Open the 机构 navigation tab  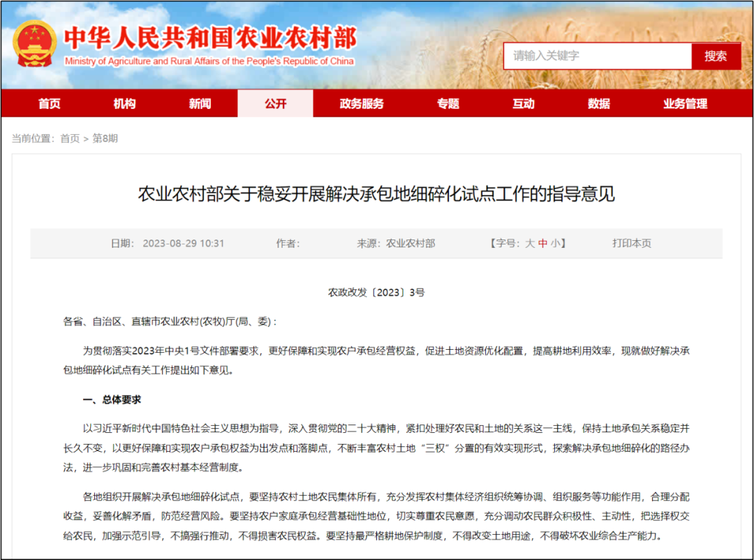tap(124, 103)
